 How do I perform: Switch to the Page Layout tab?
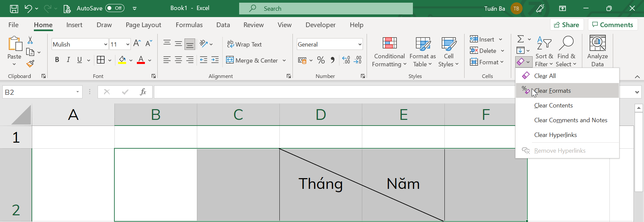[143, 25]
